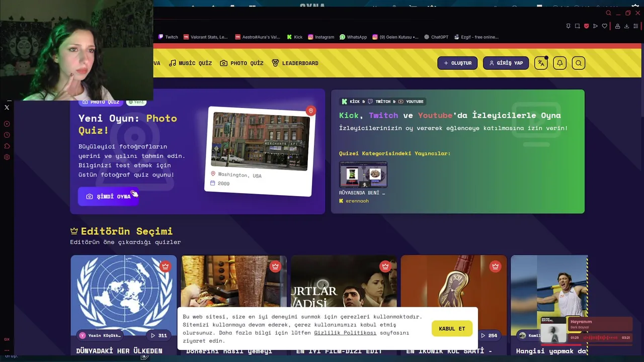Open X (Twitter) in browser sidebar
This screenshot has width=644, height=362.
click(7, 107)
